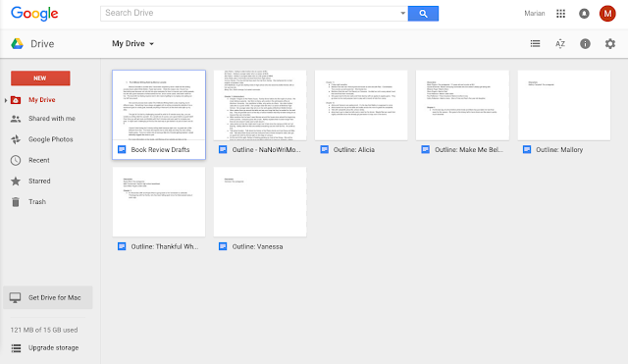
Task: Click the Docs icon beside Outline - NaNoWriMo
Action: [x=223, y=149]
